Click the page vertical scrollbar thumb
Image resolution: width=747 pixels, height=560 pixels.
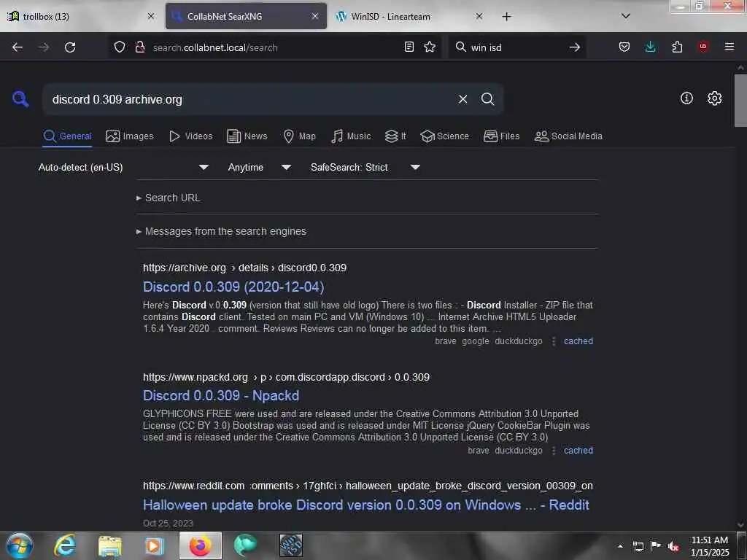[x=740, y=101]
